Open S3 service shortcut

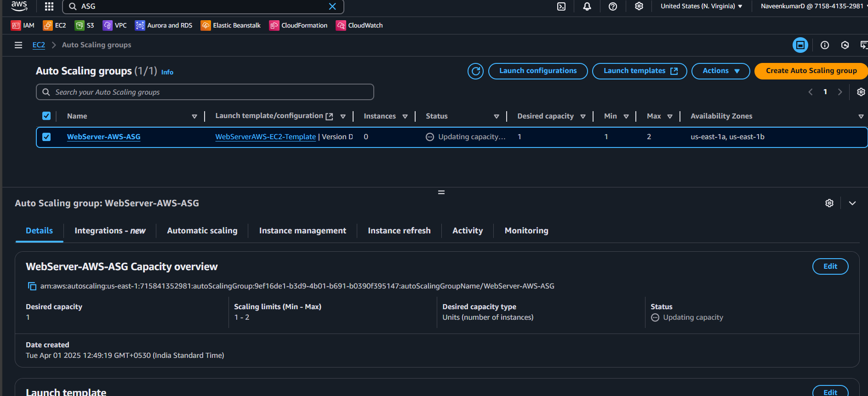point(84,25)
